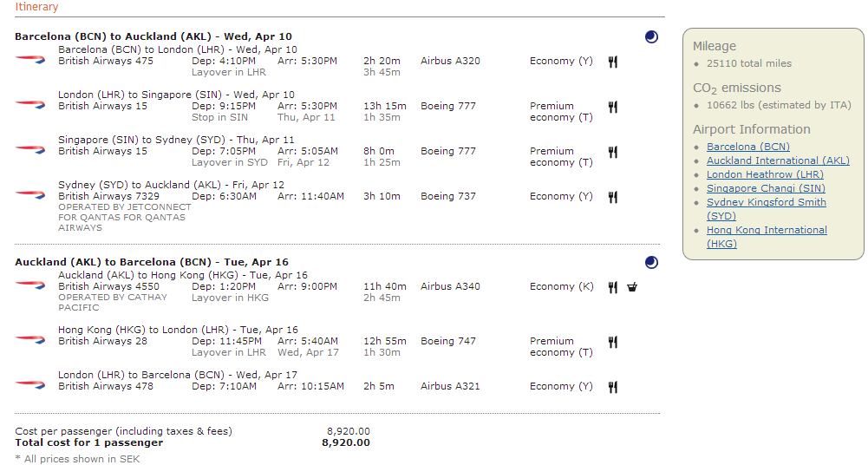868x465 pixels.
Task: Open the London Heathrow (LHR) link
Action: click(x=765, y=174)
